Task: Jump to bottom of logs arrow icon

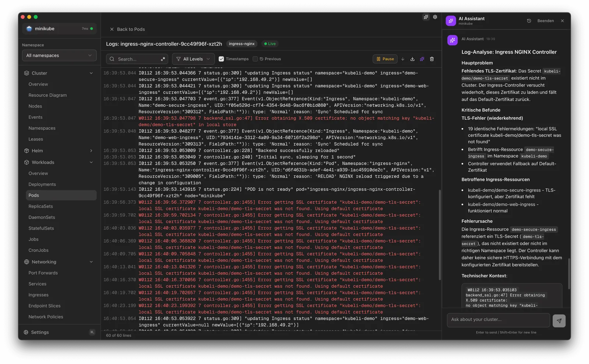Action: tap(403, 59)
